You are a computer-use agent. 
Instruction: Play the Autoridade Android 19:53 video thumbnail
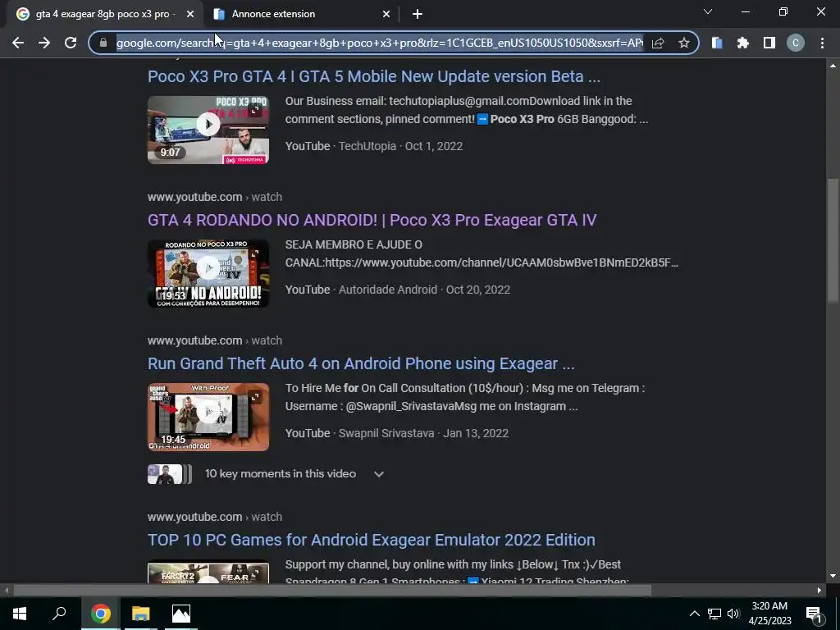208,273
